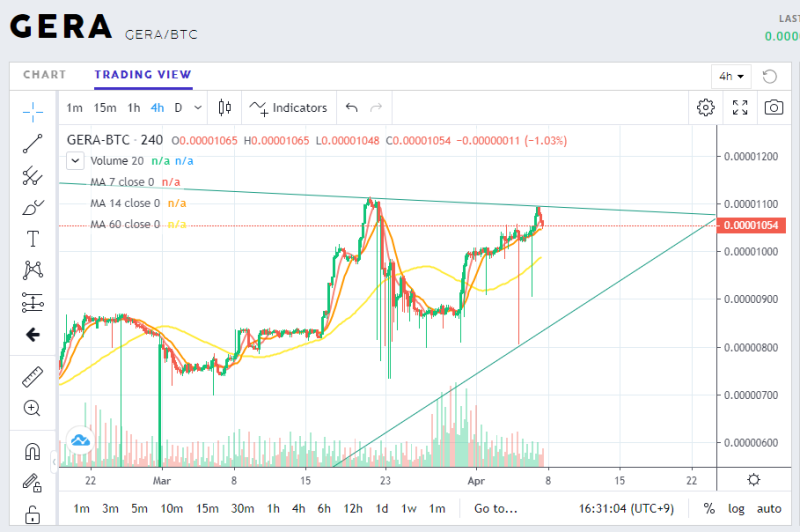Redo the chart action
Viewport: 800px width, 532px height.
376,108
